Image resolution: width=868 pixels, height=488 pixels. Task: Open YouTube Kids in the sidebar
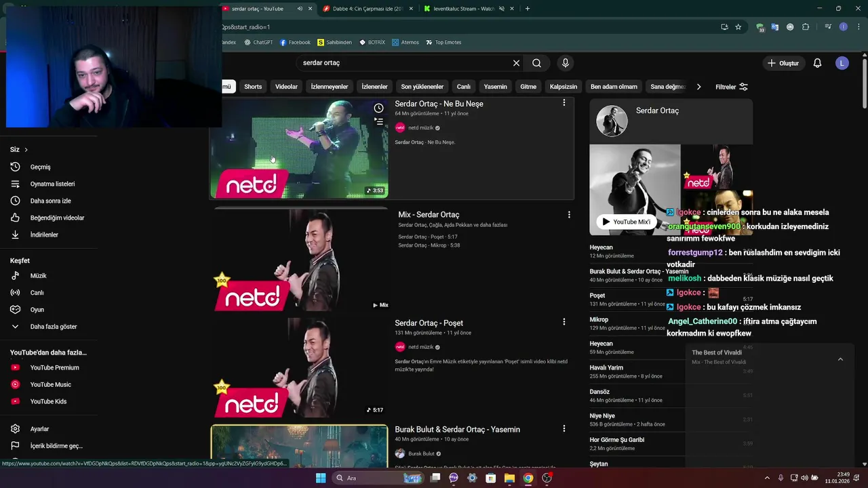[x=49, y=401]
